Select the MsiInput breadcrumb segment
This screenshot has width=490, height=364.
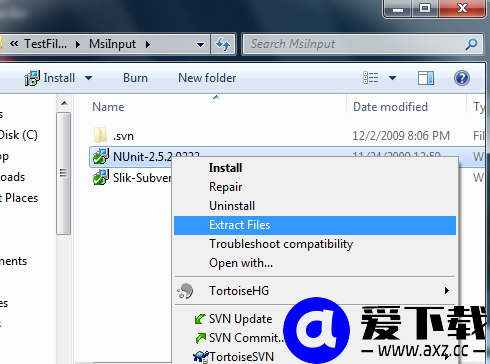[112, 44]
